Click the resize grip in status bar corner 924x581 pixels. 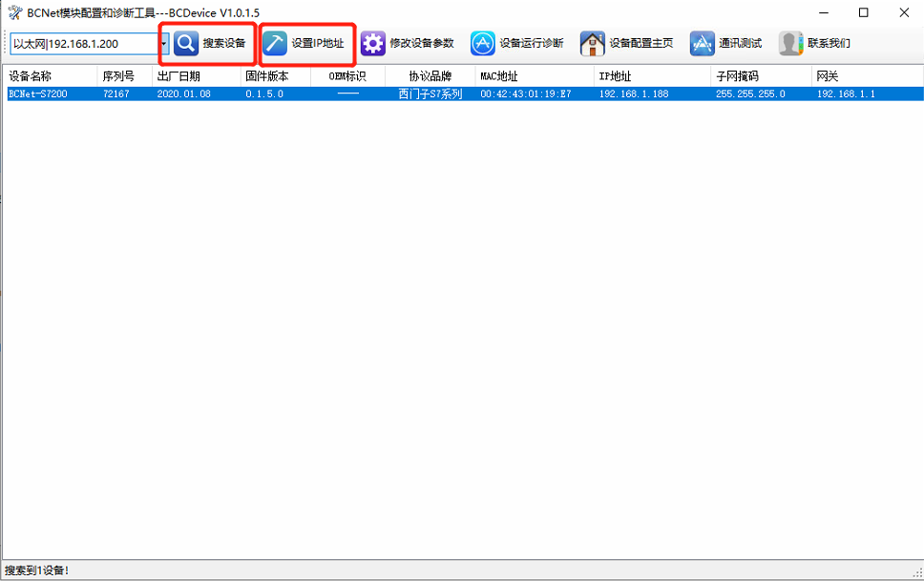(x=917, y=572)
